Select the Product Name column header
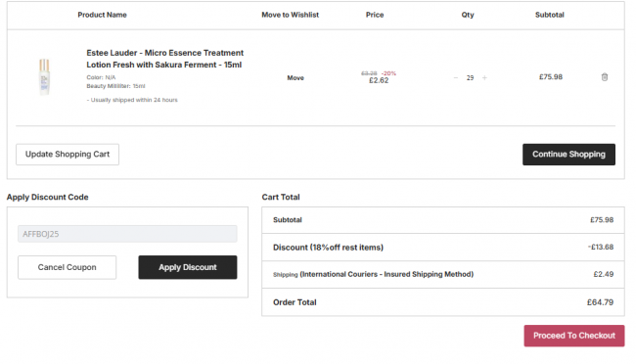 point(102,15)
